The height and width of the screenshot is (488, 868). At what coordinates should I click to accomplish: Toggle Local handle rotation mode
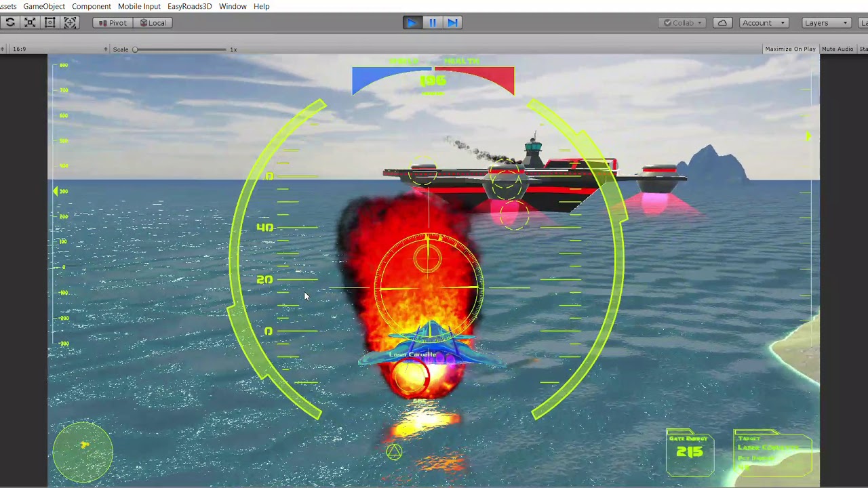point(153,22)
